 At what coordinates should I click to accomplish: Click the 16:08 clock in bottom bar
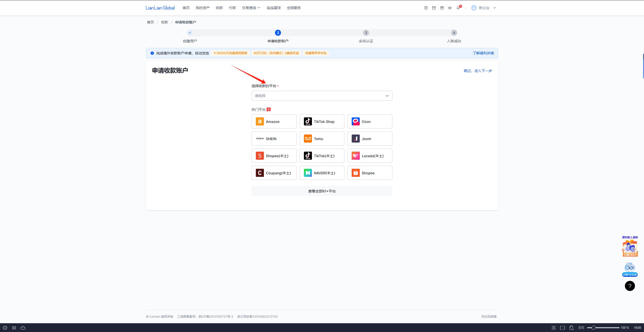637,328
